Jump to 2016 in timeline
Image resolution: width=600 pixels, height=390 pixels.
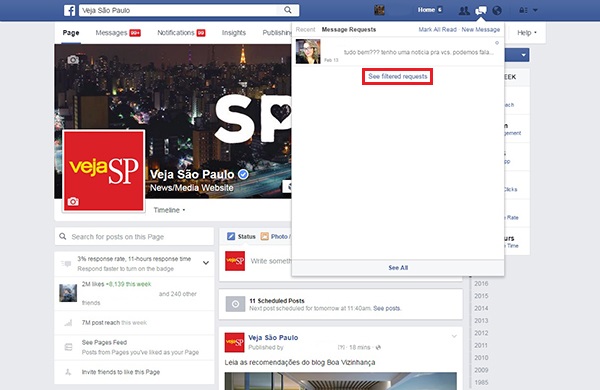pos(481,284)
